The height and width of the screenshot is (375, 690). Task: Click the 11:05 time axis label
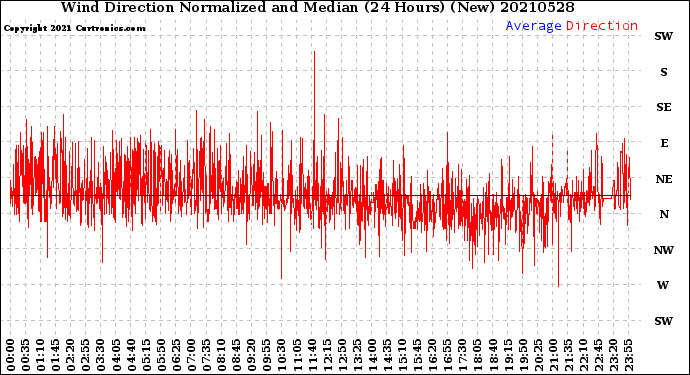tap(297, 355)
